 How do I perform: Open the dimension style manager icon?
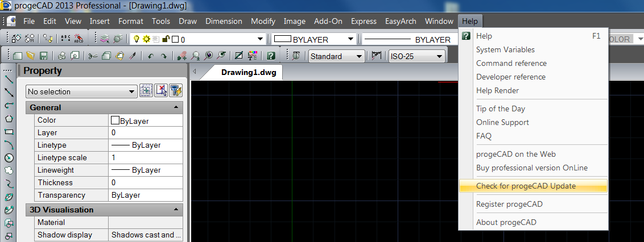[376, 56]
